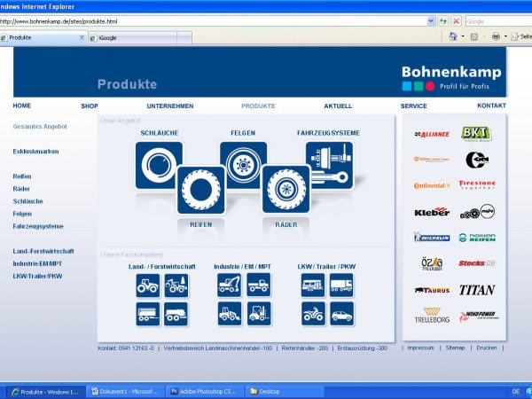Viewport: 532px width, 399px height.
Task: Select the forklift icon
Action: click(259, 314)
